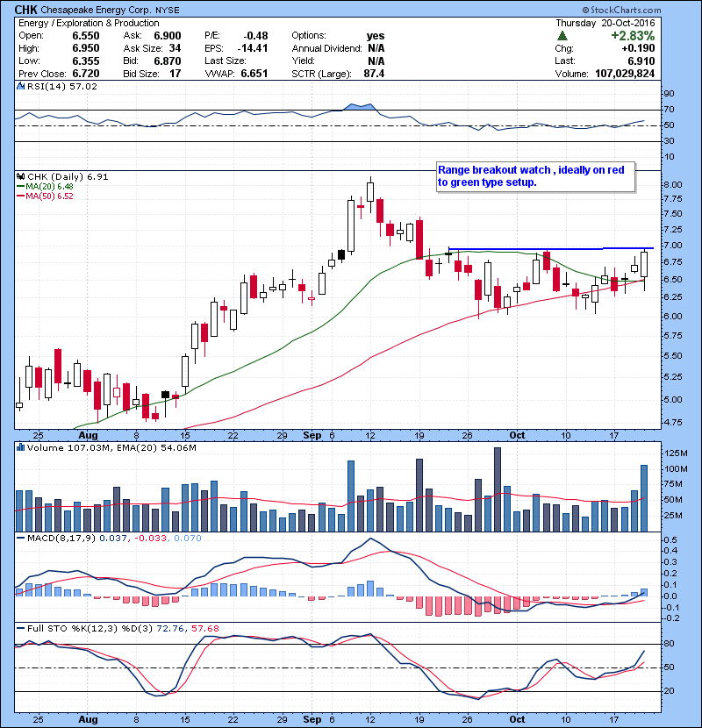Click the EPS value -14.41
Image resolution: width=702 pixels, height=728 pixels.
tap(253, 48)
